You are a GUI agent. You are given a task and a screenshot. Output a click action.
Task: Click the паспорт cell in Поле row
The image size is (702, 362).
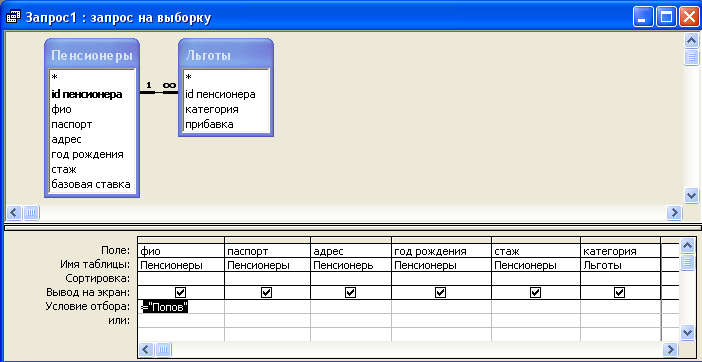267,251
